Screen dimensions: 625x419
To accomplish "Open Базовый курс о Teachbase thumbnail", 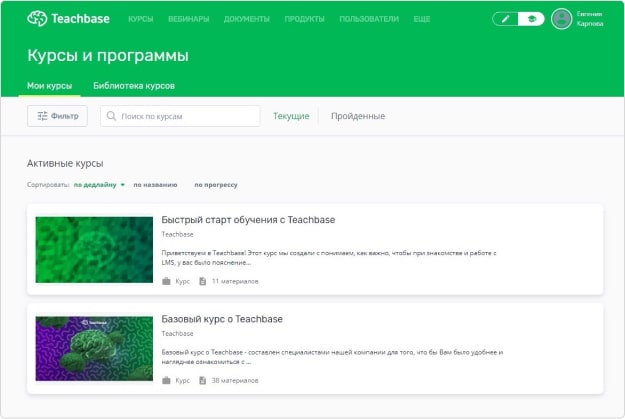I will (94, 348).
